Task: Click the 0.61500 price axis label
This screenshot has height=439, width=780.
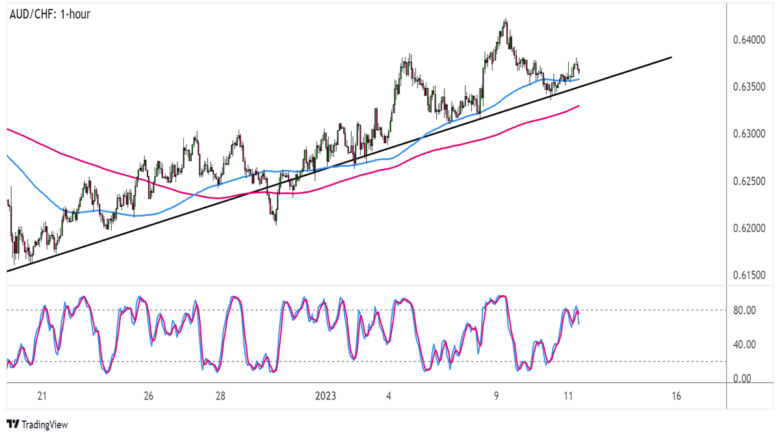Action: (x=748, y=275)
